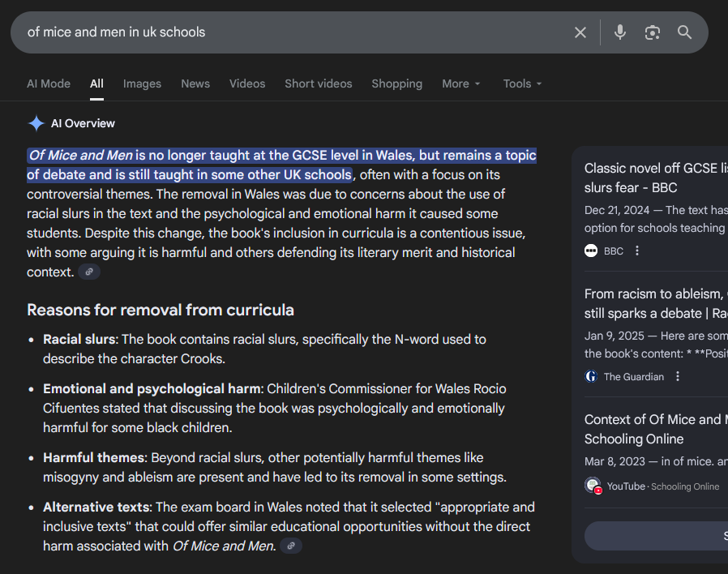
Task: Click the 'Mar 8, 2023' YouTube snippet text
Action: pos(656,461)
